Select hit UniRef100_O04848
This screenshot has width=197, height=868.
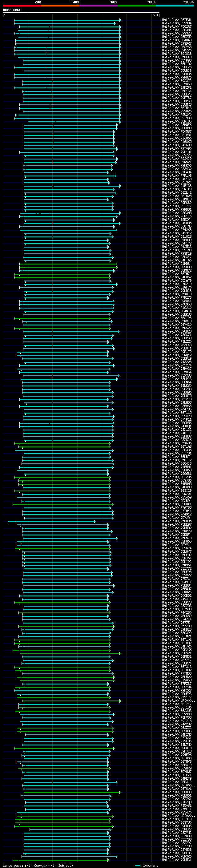point(177,40)
